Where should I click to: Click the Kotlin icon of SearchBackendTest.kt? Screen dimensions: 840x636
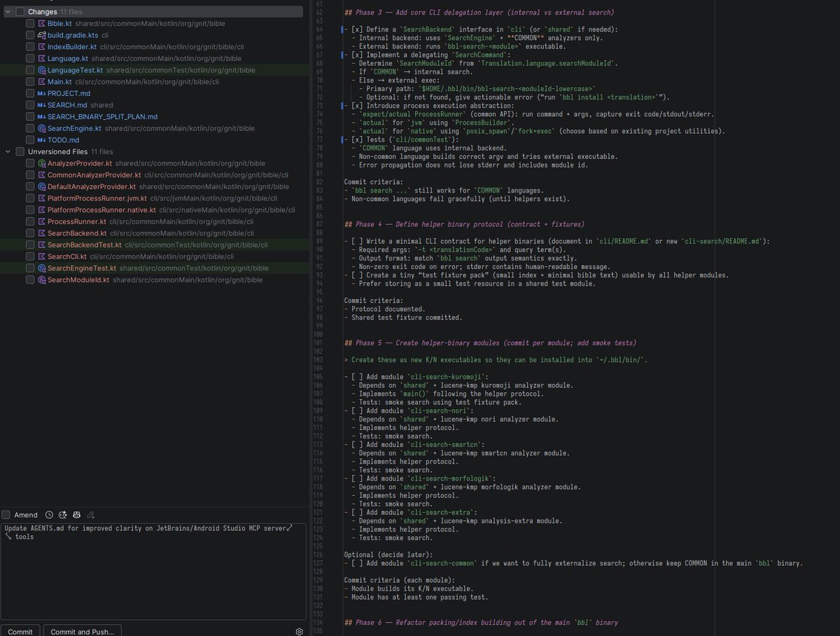tap(42, 245)
